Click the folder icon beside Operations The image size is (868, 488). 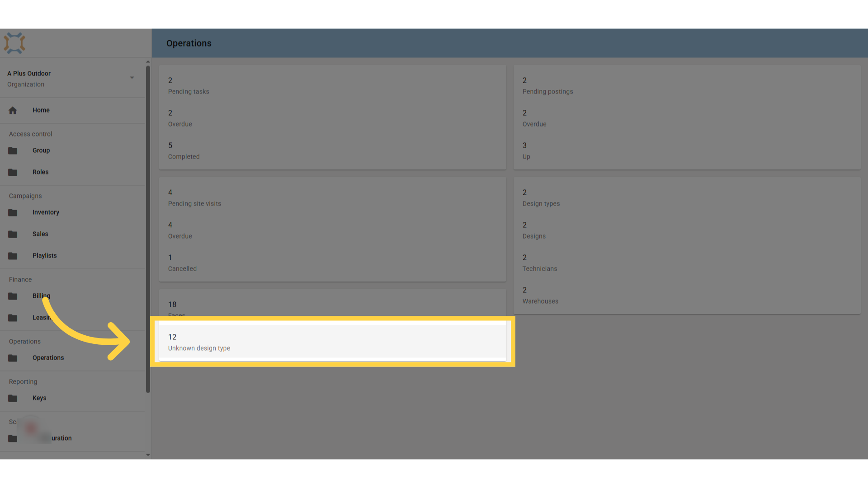(13, 358)
